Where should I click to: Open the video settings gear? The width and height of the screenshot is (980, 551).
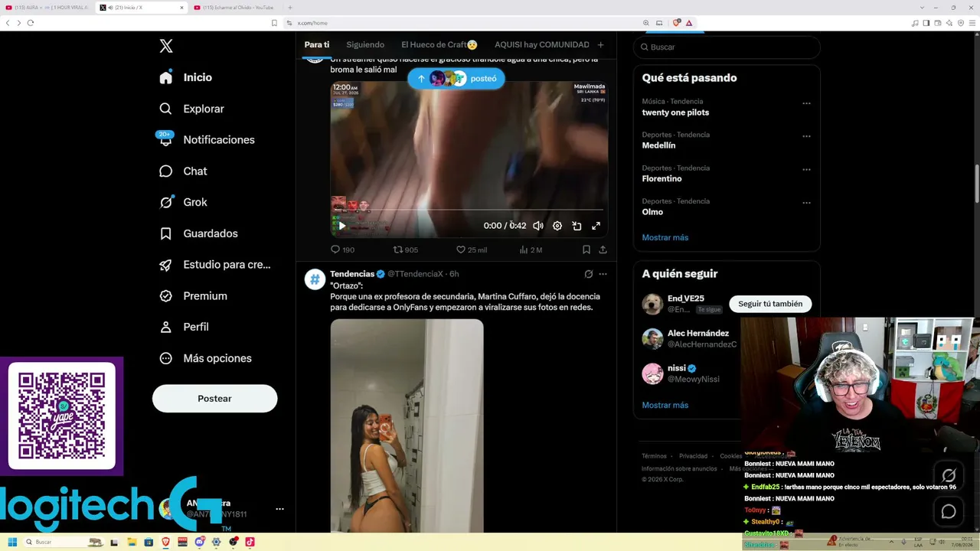click(557, 226)
